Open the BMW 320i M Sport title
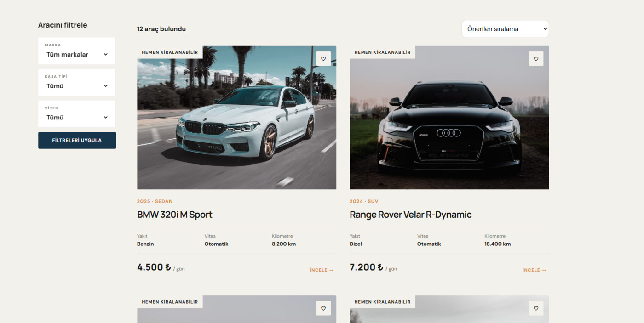Image resolution: width=644 pixels, height=323 pixels. pyautogui.click(x=175, y=215)
